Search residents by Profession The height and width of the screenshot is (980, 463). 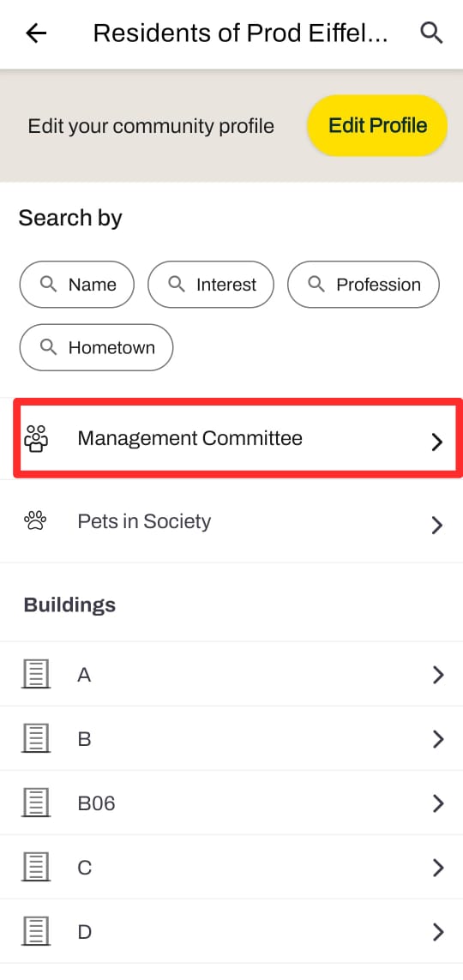(364, 285)
